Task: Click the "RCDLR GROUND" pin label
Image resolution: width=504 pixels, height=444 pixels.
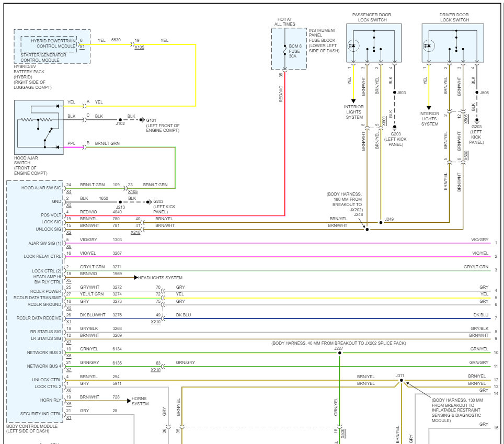Action: point(44,304)
